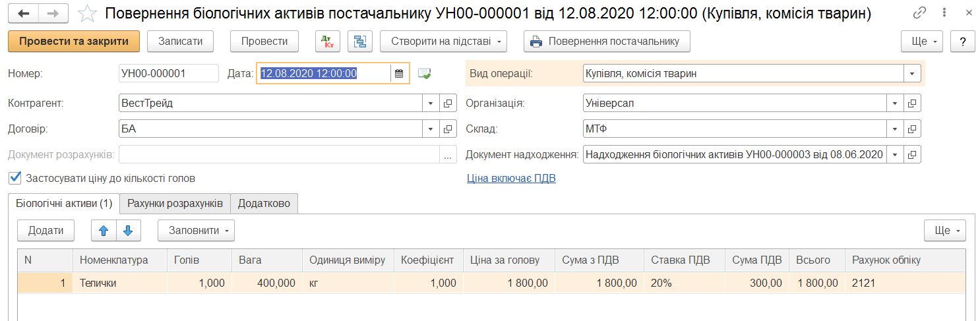This screenshot has width=980, height=321.
Task: Go back with the left arrow
Action: click(x=23, y=13)
